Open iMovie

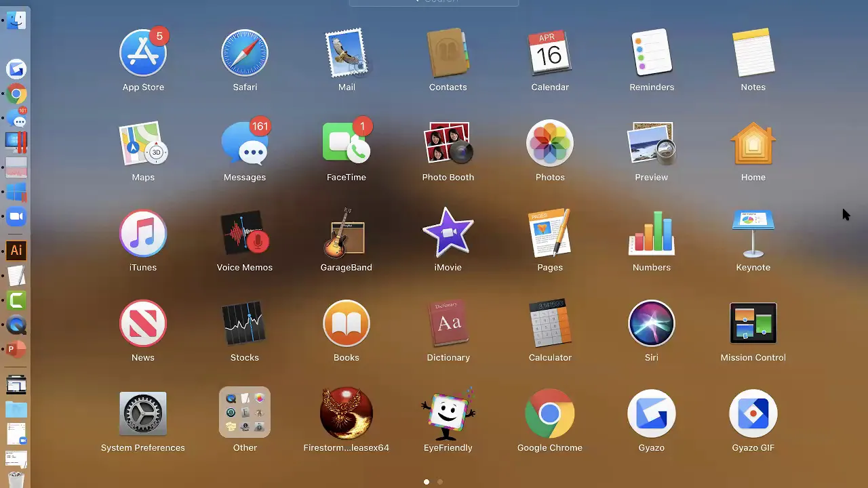tap(448, 233)
